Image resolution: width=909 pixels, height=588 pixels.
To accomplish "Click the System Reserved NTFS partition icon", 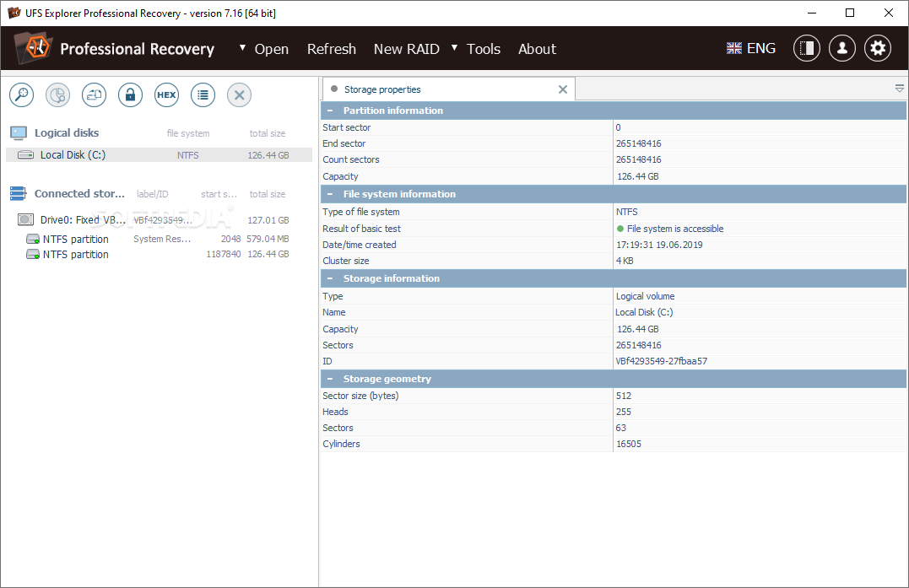I will pos(33,240).
